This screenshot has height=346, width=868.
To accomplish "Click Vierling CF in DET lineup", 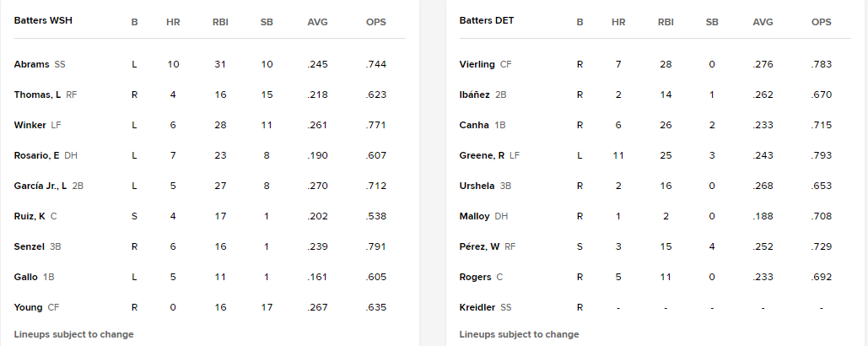I will pos(477,64).
